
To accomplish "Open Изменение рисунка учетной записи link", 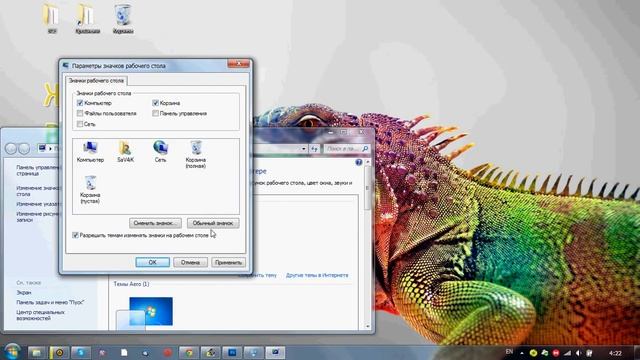I will tap(38, 216).
